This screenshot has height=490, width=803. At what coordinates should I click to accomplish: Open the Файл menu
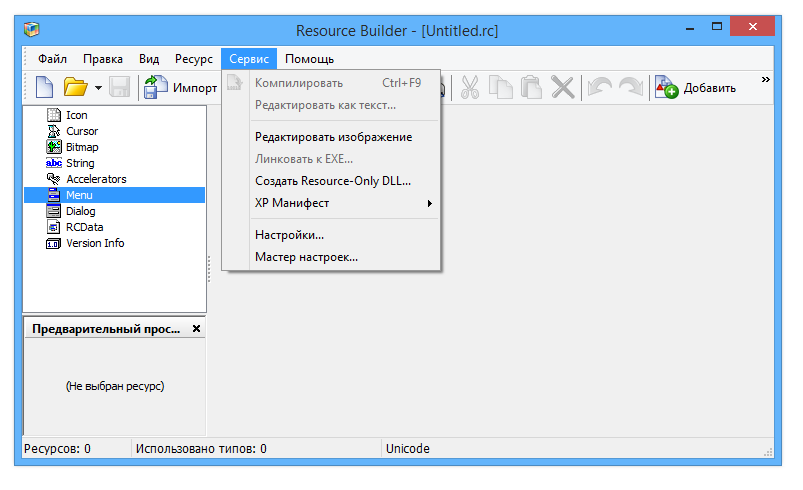52,59
